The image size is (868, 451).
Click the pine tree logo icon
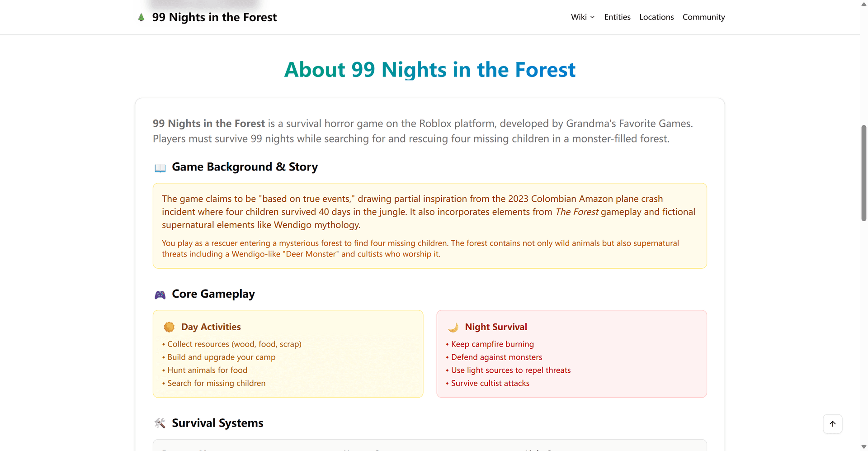[x=141, y=17]
